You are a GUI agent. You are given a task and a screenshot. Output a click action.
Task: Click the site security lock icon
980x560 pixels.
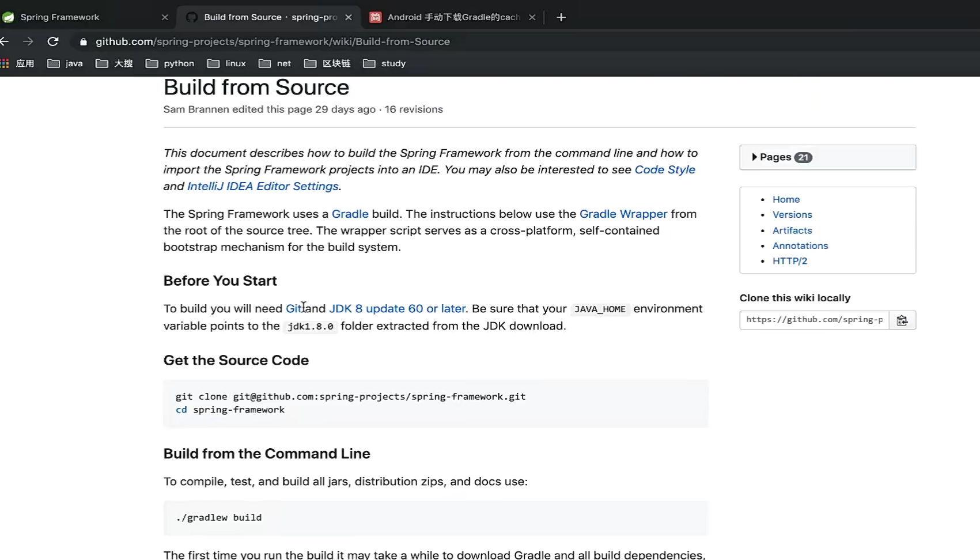[84, 41]
